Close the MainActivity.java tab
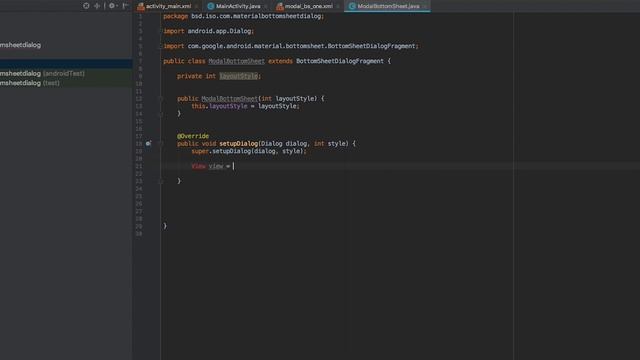This screenshot has height=360, width=640. [266, 6]
